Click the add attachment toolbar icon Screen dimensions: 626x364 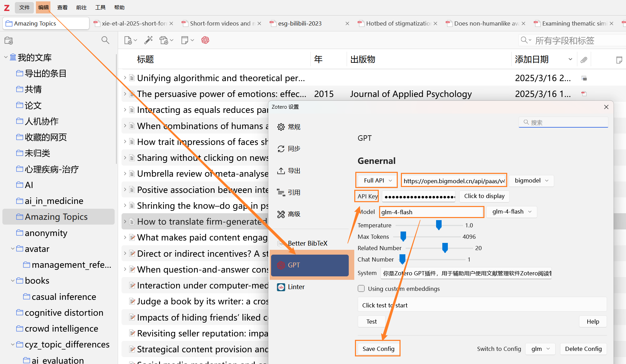(164, 40)
